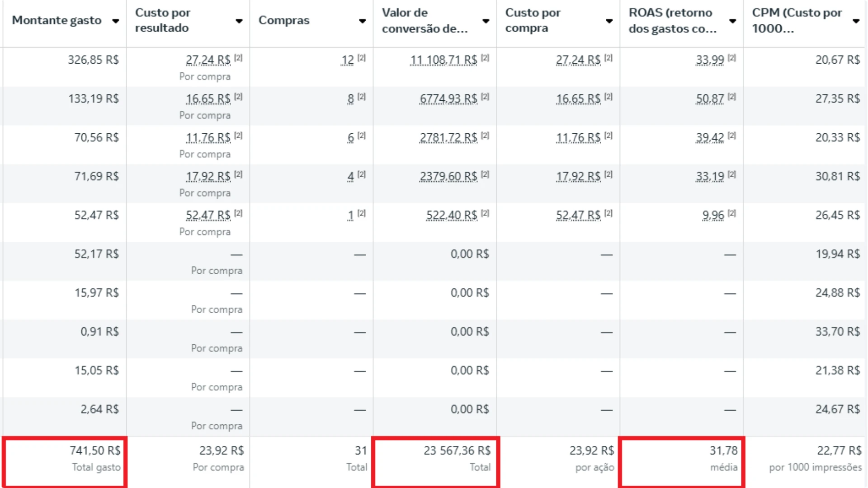Viewport: 868px width, 488px height.
Task: Open CPM column dropdown arrow
Action: [x=856, y=21]
